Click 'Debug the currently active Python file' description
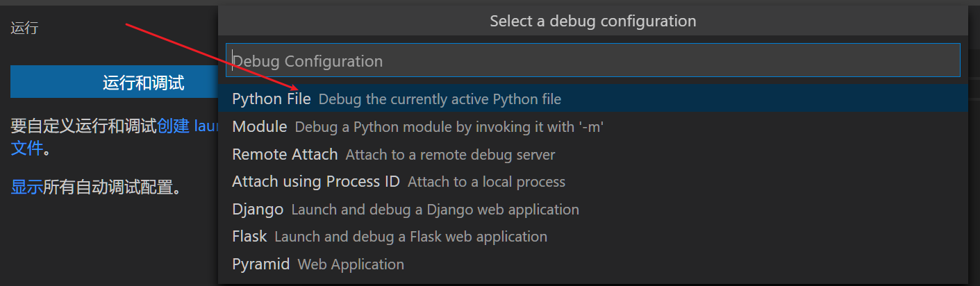This screenshot has height=286, width=980. [439, 99]
